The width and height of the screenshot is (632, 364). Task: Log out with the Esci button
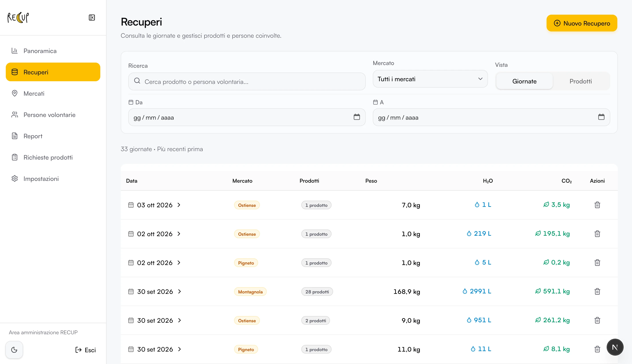[85, 350]
